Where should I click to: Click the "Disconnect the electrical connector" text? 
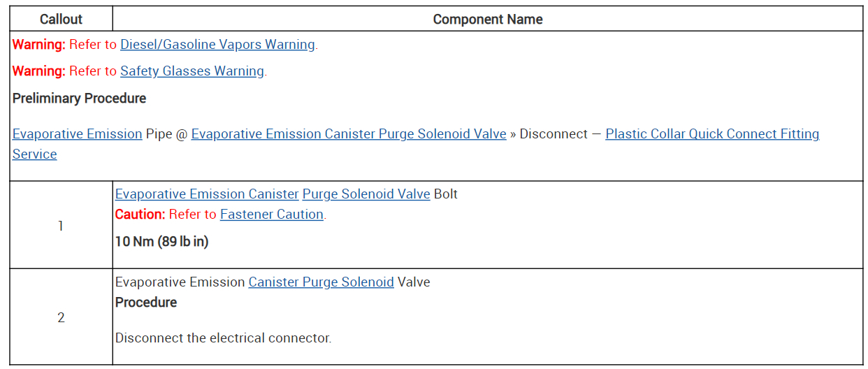point(223,338)
